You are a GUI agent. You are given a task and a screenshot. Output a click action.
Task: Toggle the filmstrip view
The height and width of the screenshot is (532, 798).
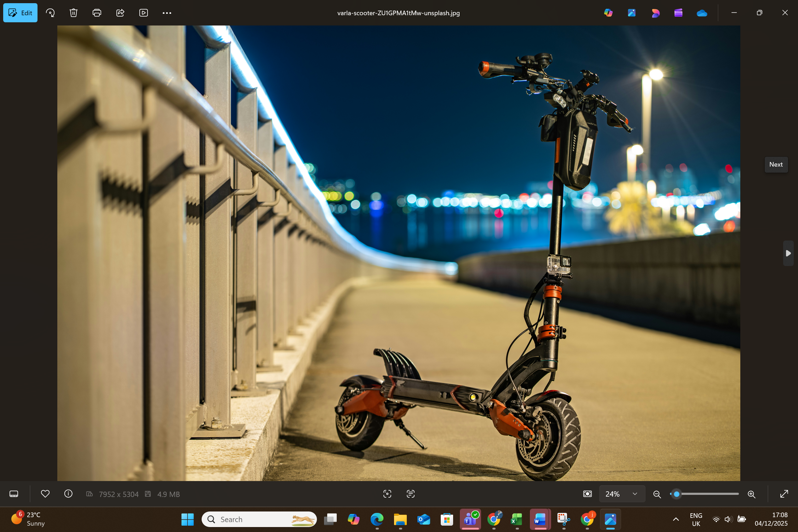click(14, 494)
